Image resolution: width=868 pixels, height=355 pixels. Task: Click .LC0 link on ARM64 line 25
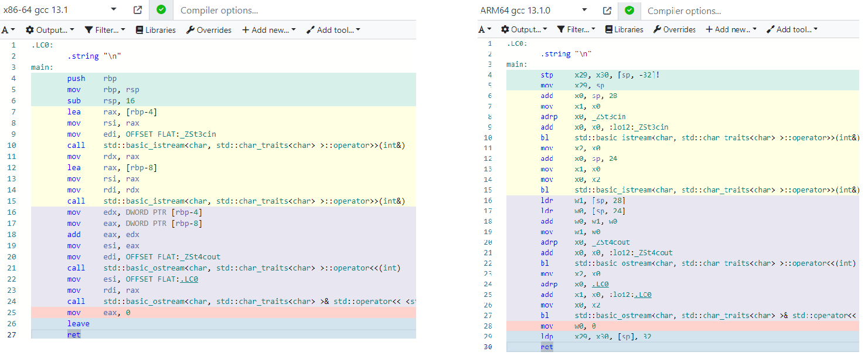pos(642,295)
